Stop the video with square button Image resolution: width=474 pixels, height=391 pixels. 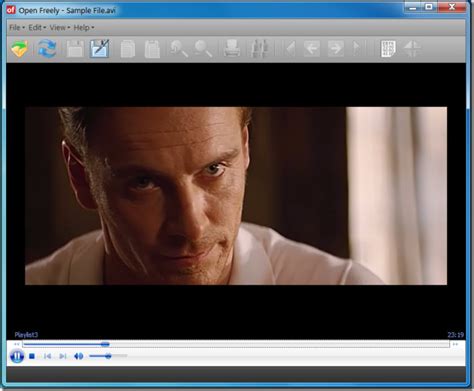pos(32,356)
